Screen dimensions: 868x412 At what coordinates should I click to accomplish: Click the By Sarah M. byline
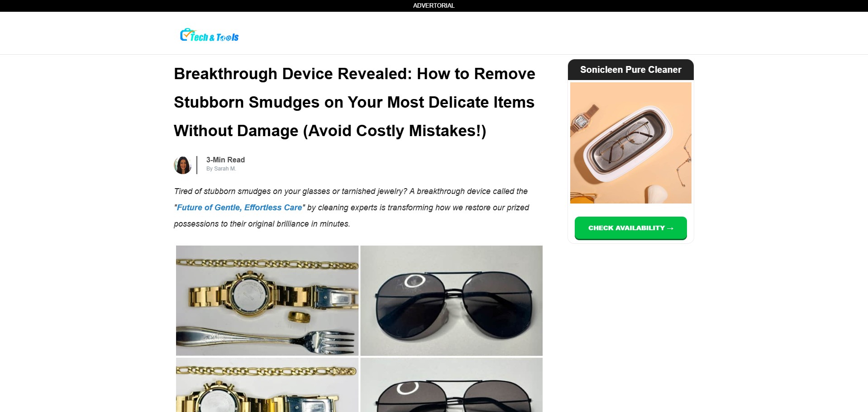(221, 169)
